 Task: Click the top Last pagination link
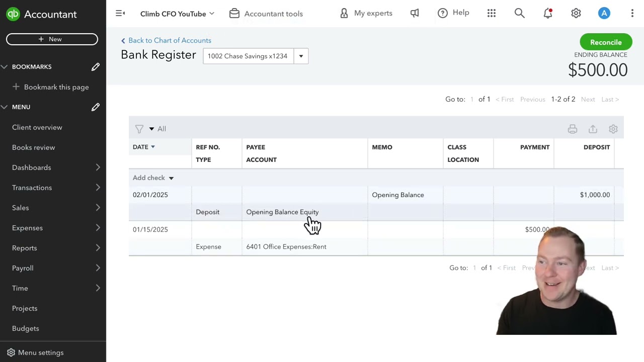point(610,99)
